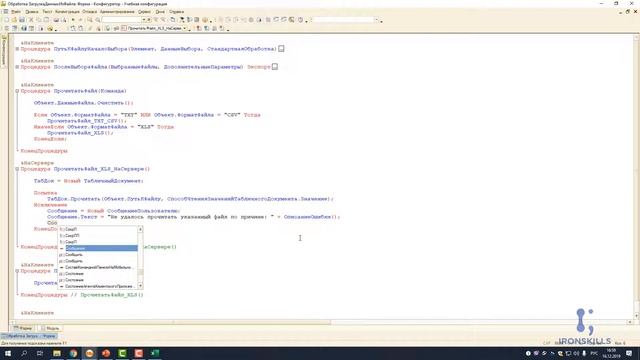The width and height of the screenshot is (640, 360).
Task: Click the Save diskette toolbar icon
Action: coord(22,20)
